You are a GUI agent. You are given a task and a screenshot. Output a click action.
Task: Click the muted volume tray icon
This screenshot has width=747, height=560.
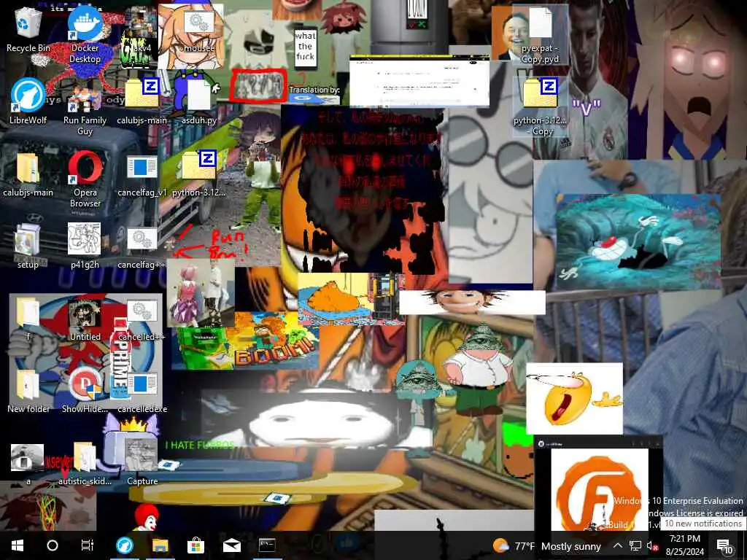(x=652, y=545)
